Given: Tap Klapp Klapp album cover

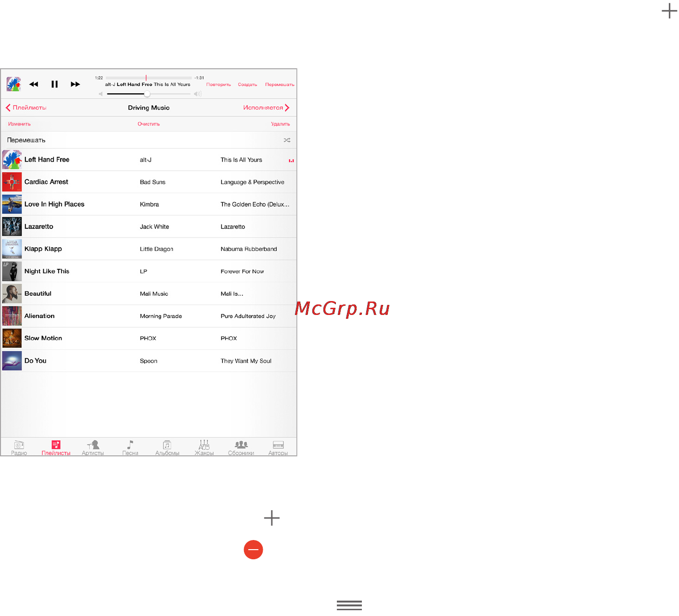Looking at the screenshot, I should 12,249.
